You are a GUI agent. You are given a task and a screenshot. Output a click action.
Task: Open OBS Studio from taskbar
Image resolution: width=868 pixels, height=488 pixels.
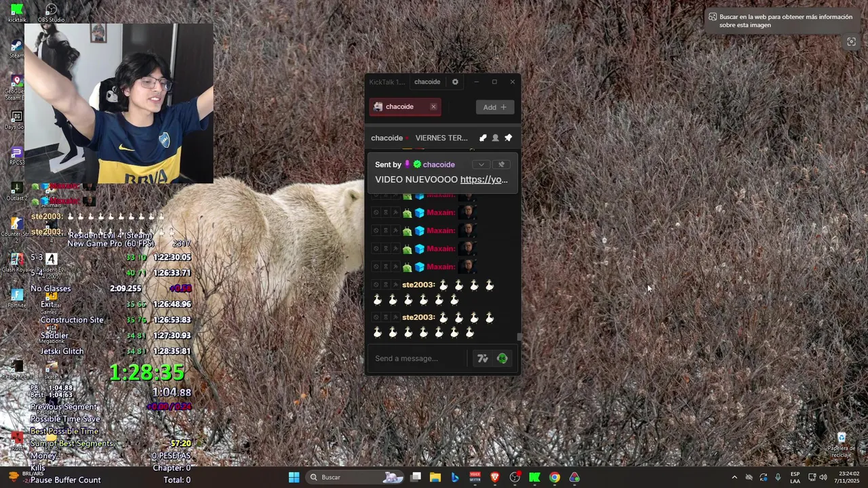515,477
